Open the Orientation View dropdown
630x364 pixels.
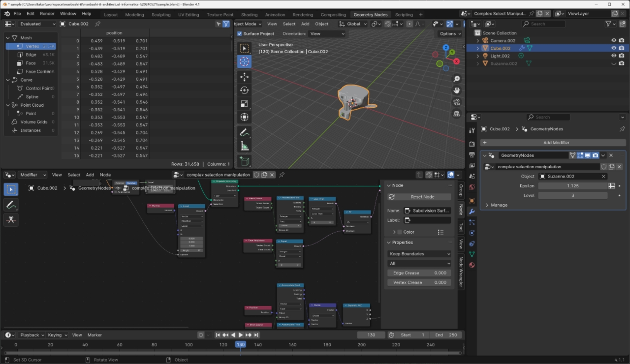tap(327, 33)
